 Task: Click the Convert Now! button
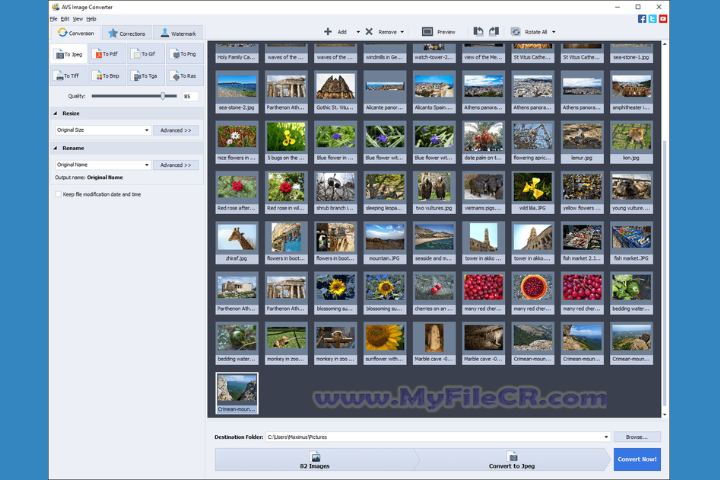click(637, 459)
